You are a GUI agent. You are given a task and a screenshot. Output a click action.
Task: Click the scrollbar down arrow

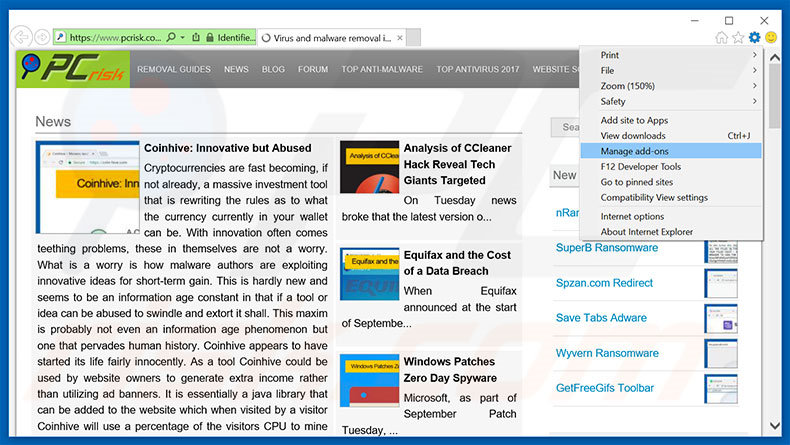(775, 426)
